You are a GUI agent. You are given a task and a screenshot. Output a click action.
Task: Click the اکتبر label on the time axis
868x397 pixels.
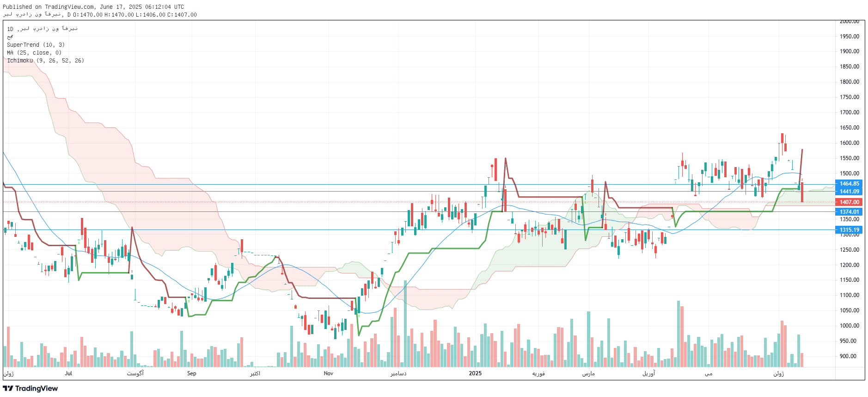[x=255, y=373]
